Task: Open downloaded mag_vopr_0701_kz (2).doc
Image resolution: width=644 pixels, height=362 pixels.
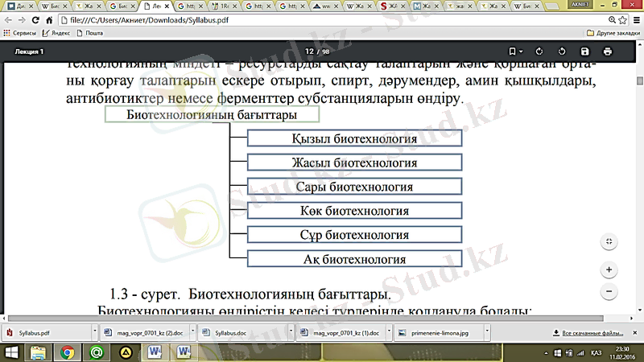Action: pos(146,333)
